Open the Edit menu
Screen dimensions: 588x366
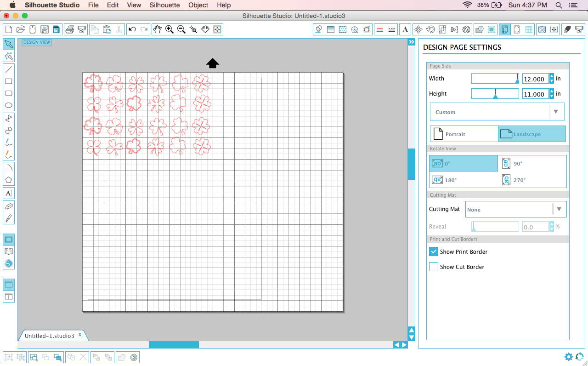[x=113, y=5]
